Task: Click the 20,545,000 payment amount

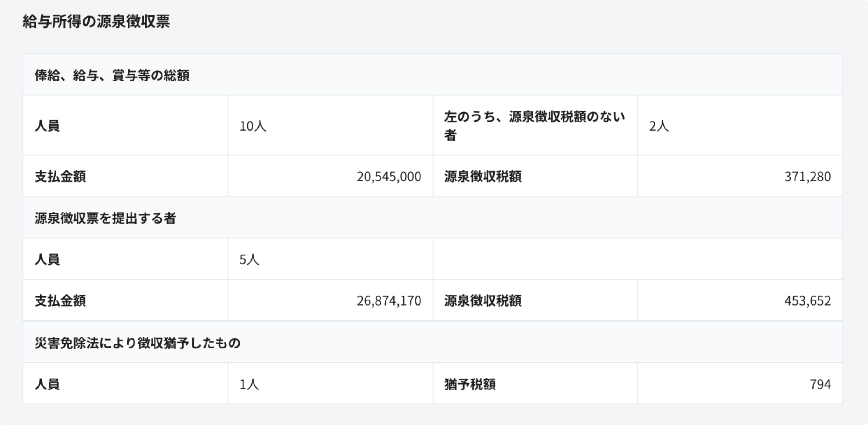Action: point(389,176)
